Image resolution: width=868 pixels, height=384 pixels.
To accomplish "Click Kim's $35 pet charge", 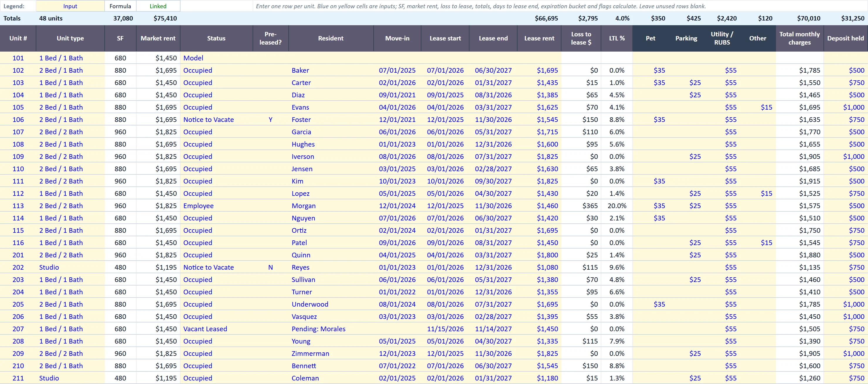I will point(650,181).
